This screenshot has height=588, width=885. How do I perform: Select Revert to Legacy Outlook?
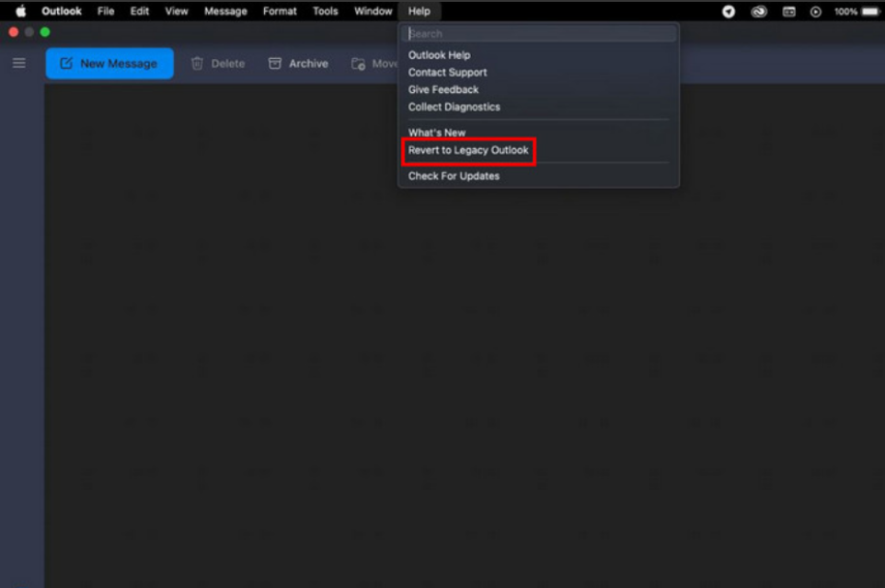(x=468, y=151)
